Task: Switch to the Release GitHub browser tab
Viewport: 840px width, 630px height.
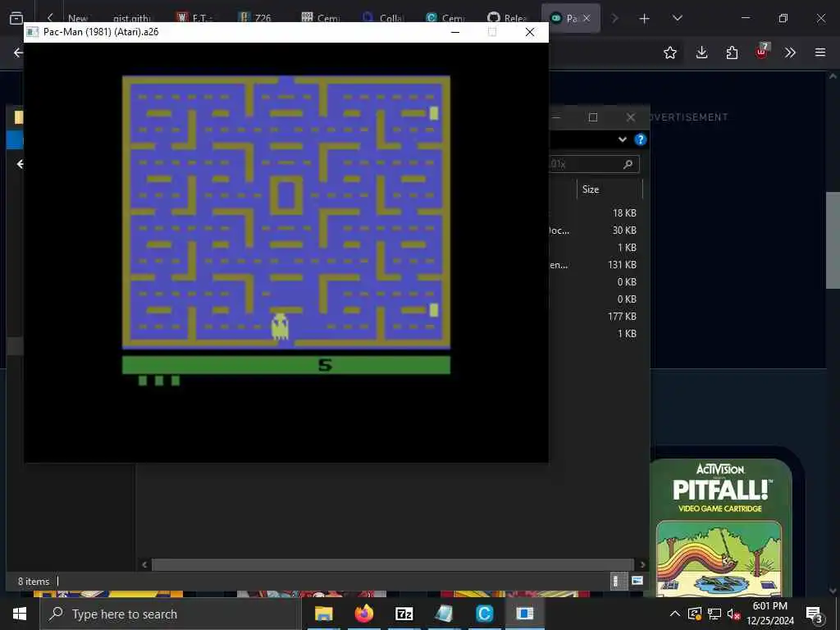Action: coord(507,18)
